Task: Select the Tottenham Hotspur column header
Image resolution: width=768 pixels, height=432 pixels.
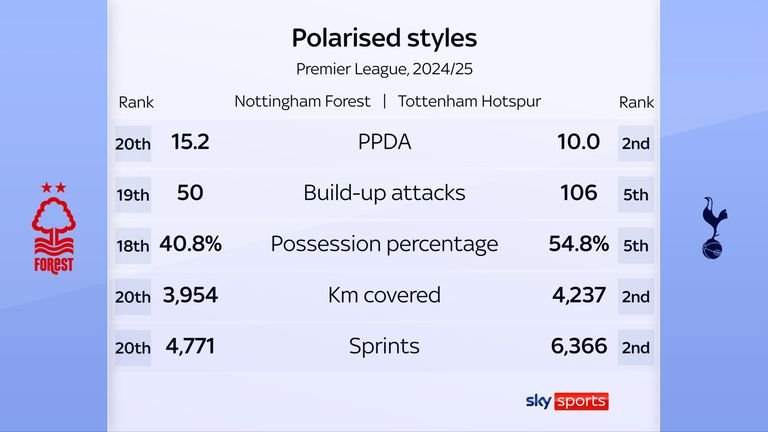Action: pos(470,102)
